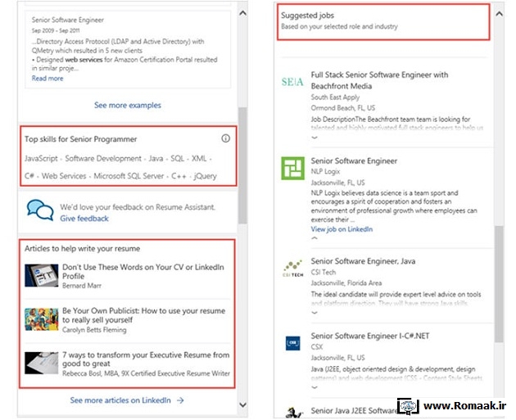This screenshot has width=516, height=420.
Task: Click the NLP Logix company name text
Action: click(325, 171)
